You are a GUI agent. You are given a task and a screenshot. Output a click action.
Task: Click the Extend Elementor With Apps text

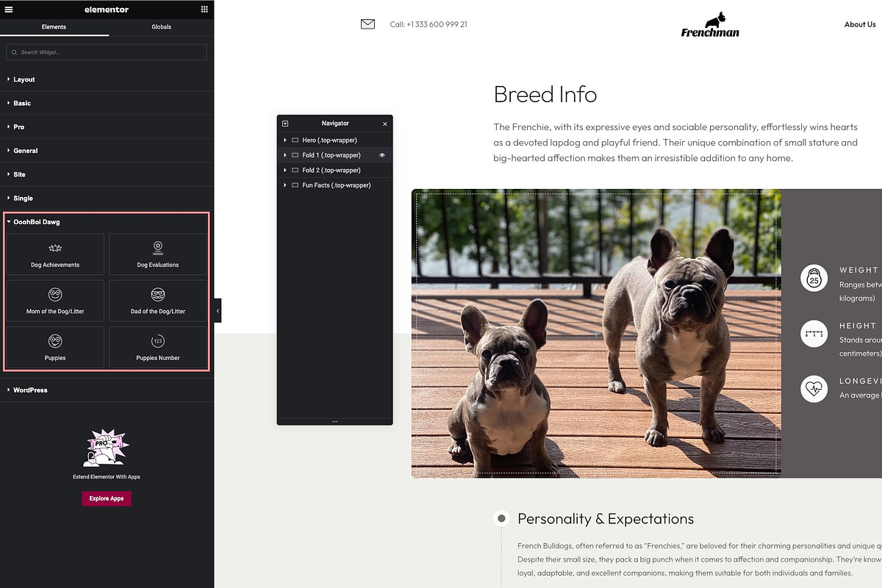point(107,477)
